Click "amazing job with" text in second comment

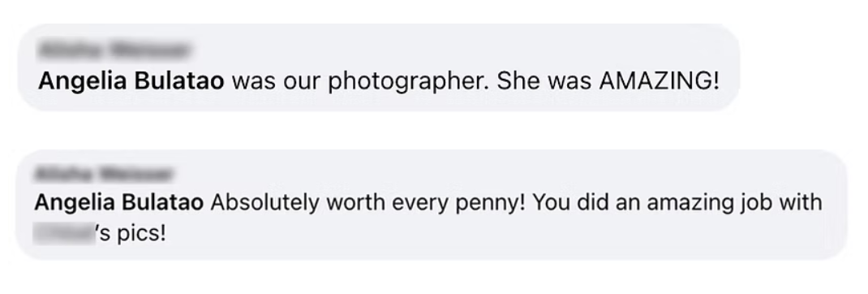[x=734, y=204]
